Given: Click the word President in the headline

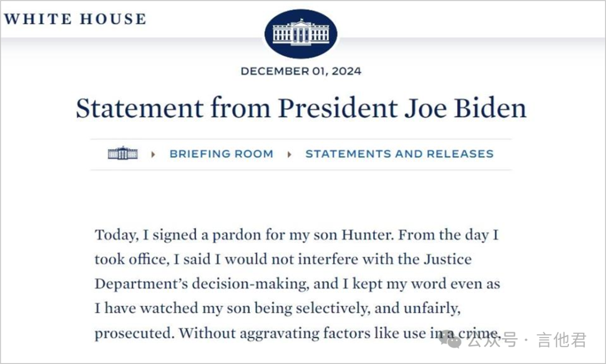Looking at the screenshot, I should click(x=338, y=108).
